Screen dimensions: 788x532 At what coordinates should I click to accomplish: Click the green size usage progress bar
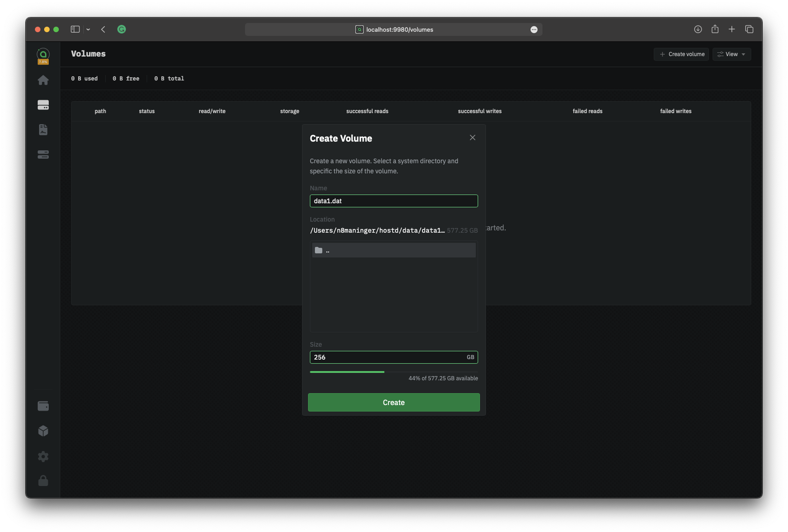347,372
